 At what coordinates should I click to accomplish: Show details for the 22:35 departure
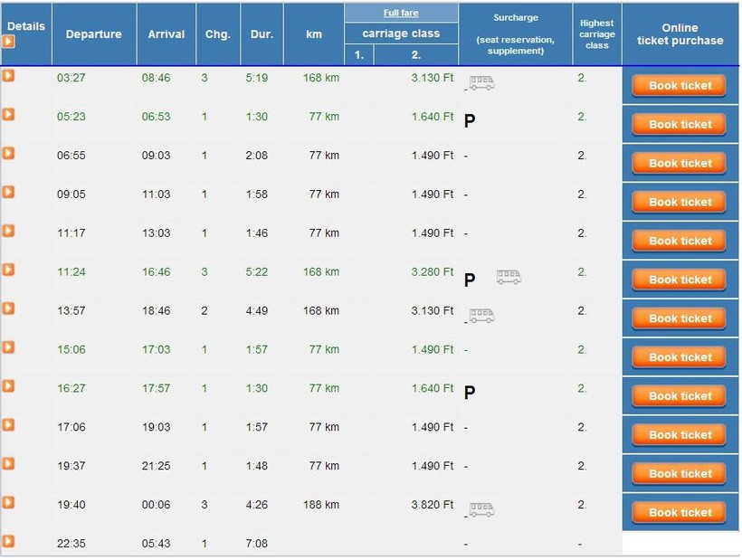coord(8,542)
